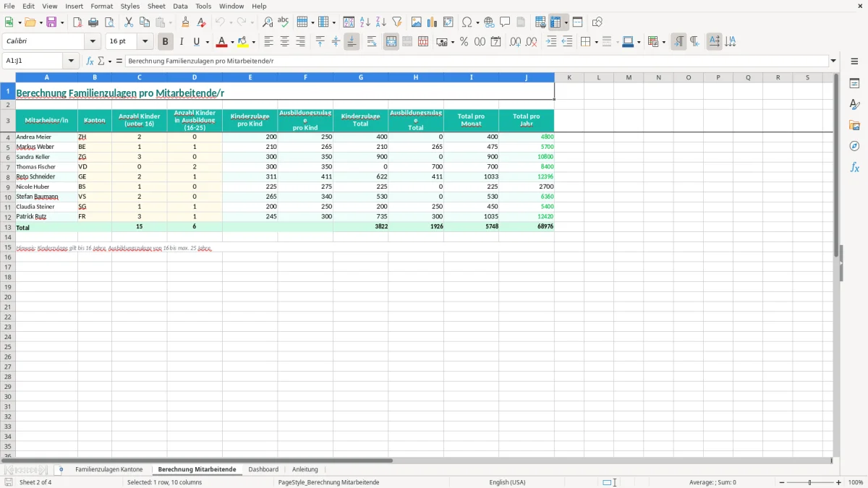Click Clear Direct Formatting icon
Image resolution: width=868 pixels, height=488 pixels.
coord(202,22)
